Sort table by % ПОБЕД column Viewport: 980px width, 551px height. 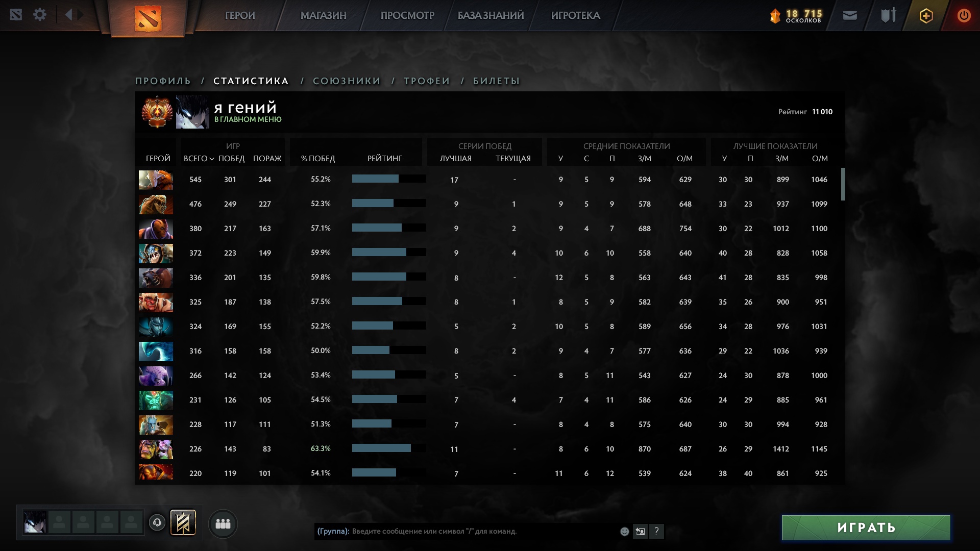pos(317,159)
